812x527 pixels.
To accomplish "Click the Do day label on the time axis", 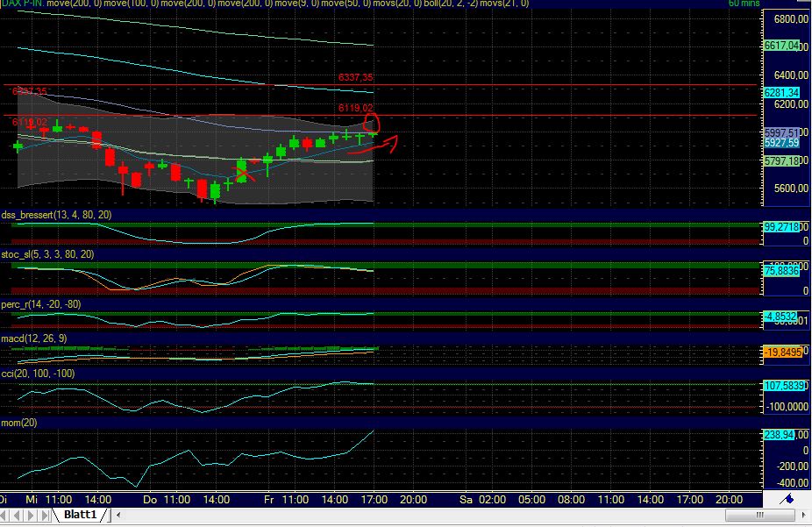I will coord(150,500).
